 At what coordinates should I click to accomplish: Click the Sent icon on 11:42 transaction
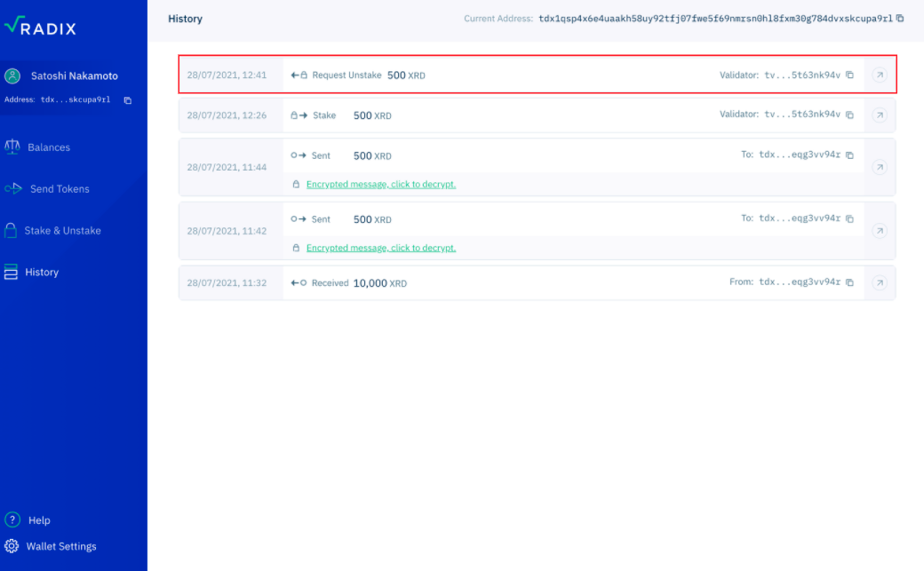[299, 219]
